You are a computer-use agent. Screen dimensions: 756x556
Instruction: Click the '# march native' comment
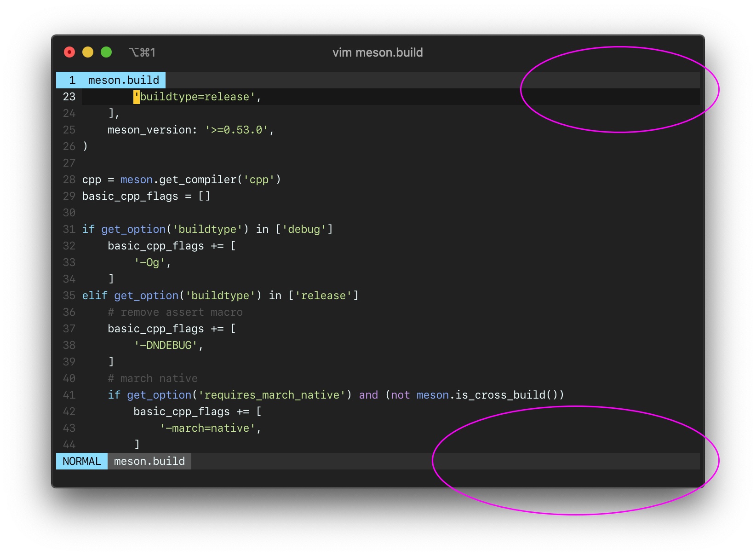pyautogui.click(x=152, y=378)
